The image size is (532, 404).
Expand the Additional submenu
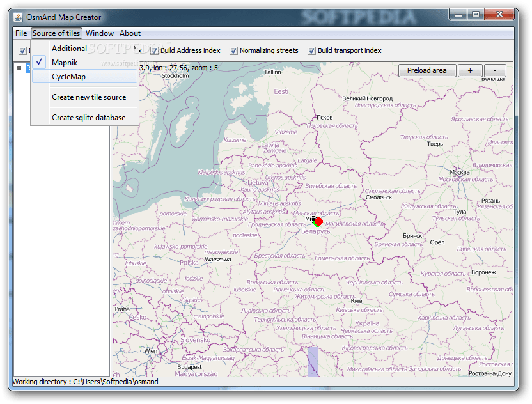tap(69, 48)
